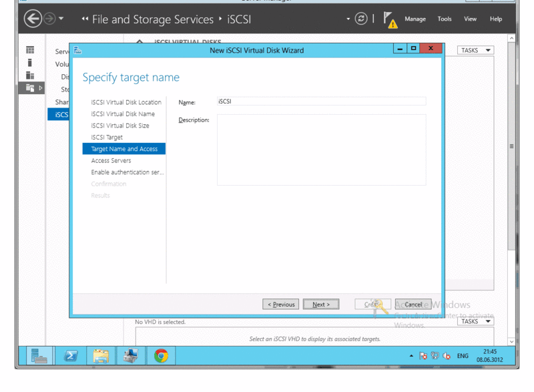Click the Next button
Viewport: 534px width, 392px height.
coord(321,304)
